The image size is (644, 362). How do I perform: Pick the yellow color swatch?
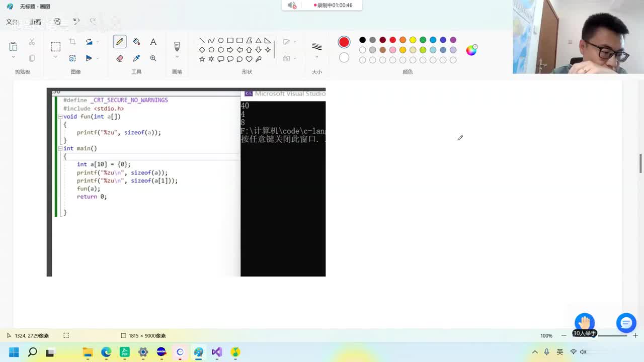click(x=413, y=40)
